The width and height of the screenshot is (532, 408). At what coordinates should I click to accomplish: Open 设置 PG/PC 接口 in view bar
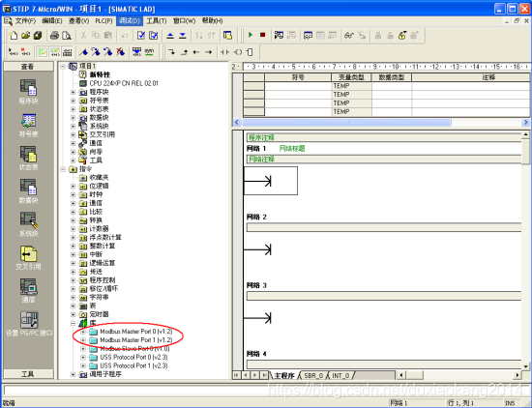29,324
